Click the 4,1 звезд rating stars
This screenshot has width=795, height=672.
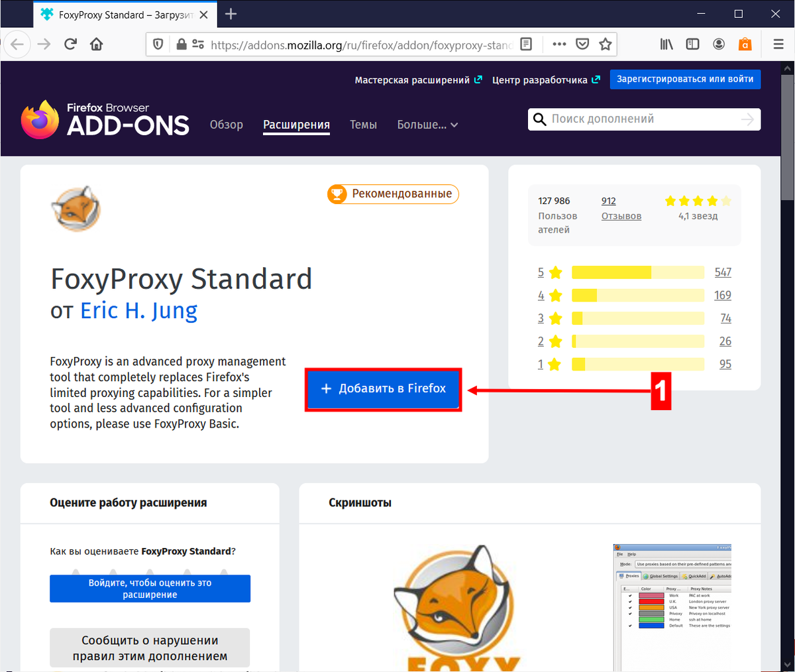point(698,201)
